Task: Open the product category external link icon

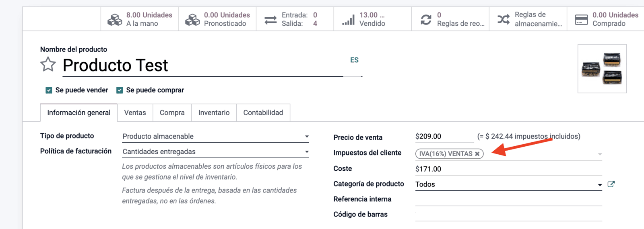Action: (x=611, y=184)
